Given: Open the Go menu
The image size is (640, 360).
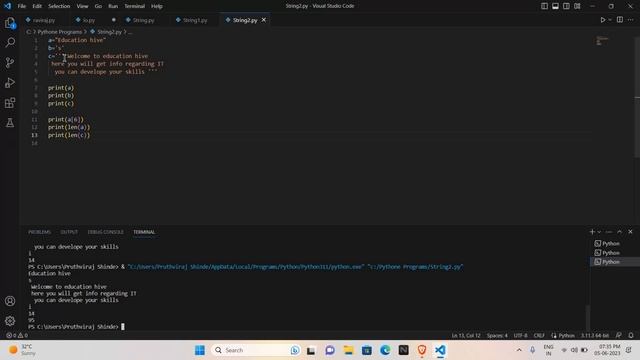Looking at the screenshot, I should pyautogui.click(x=98, y=6).
